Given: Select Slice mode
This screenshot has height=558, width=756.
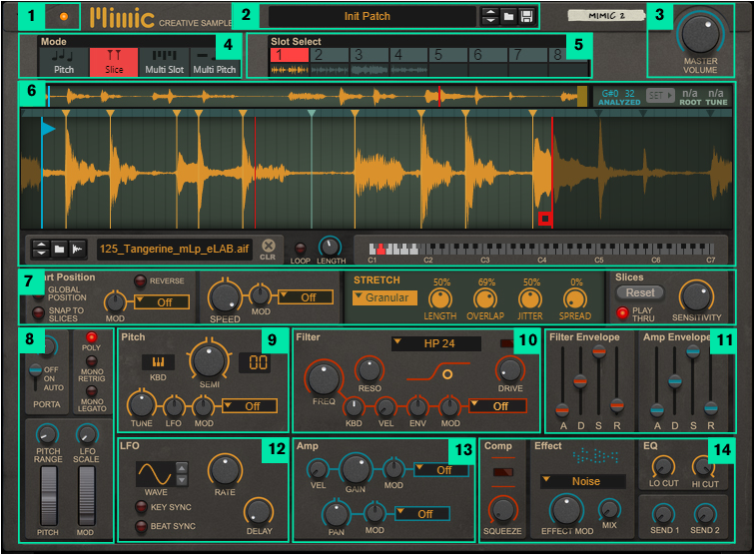Looking at the screenshot, I should tap(114, 62).
